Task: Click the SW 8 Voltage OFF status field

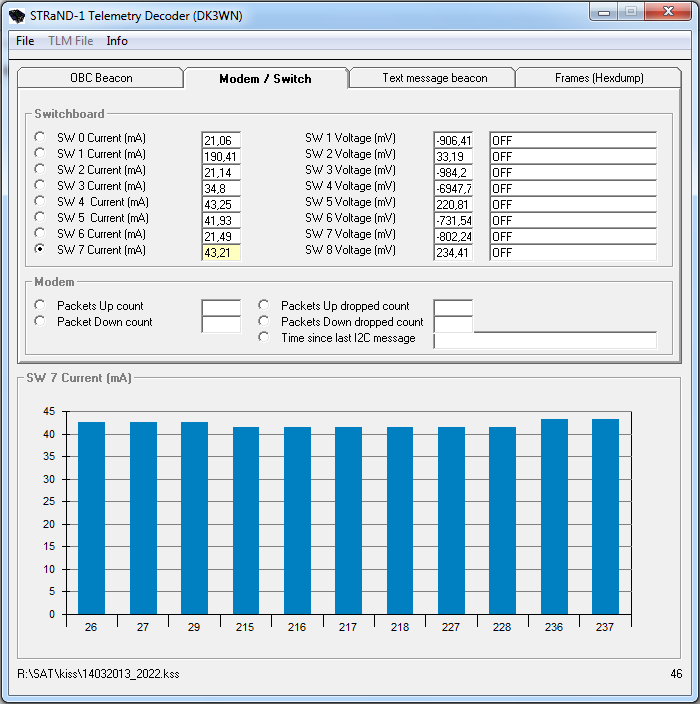Action: [572, 253]
